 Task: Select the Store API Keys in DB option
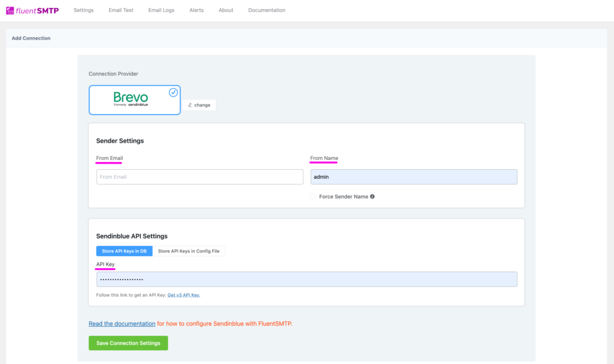click(x=124, y=251)
